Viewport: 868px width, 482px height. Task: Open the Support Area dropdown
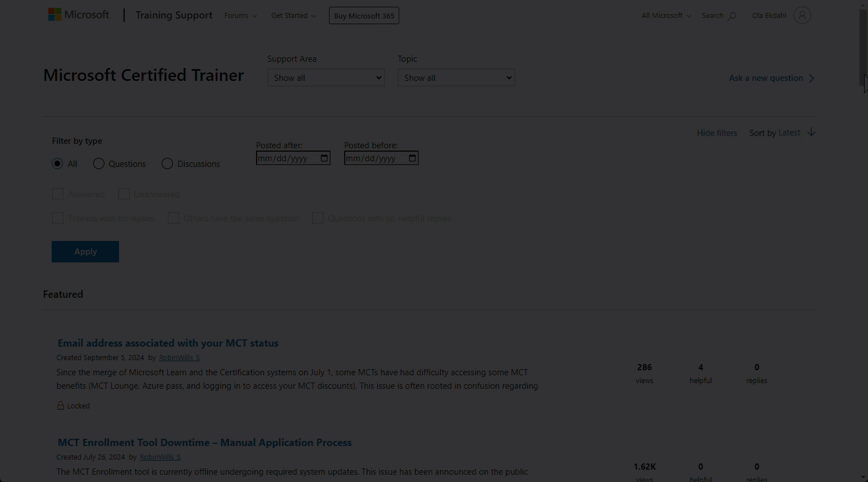coord(326,78)
